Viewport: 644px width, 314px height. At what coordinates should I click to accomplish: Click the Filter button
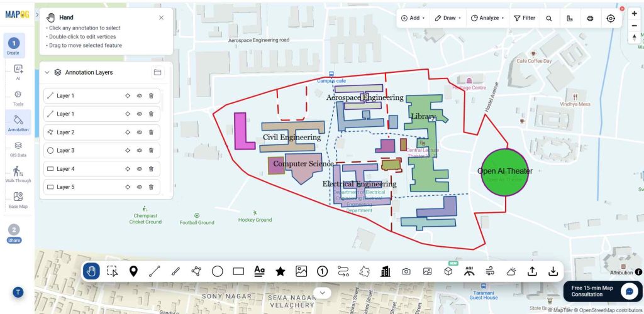point(525,18)
